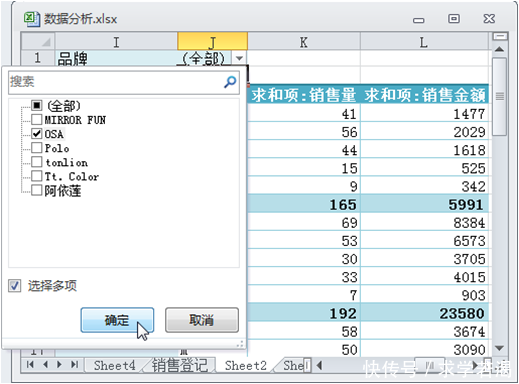Check the MIRROR FUN brand checkbox

coord(37,119)
